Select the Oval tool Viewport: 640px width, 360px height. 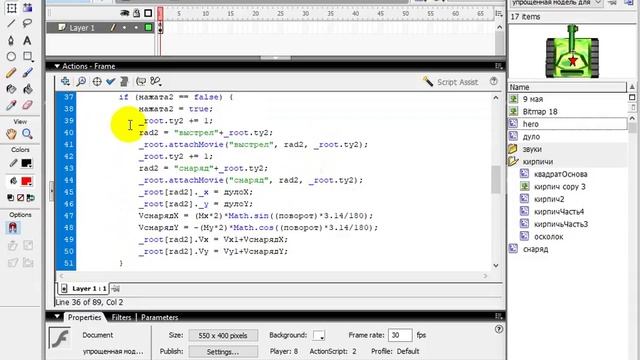point(11,56)
